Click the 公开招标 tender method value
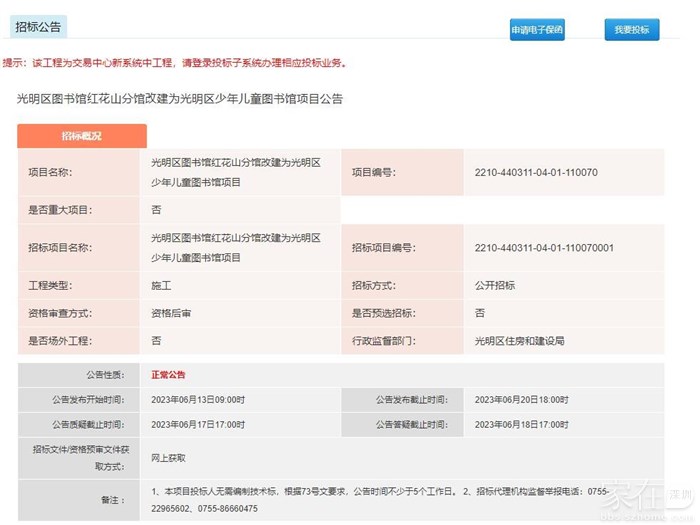 click(x=495, y=285)
